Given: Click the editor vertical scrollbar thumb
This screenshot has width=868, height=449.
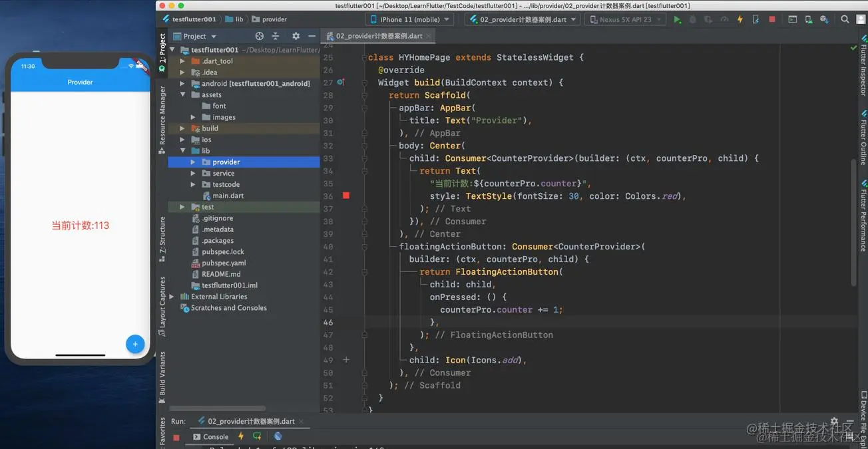Looking at the screenshot, I should click(x=853, y=223).
